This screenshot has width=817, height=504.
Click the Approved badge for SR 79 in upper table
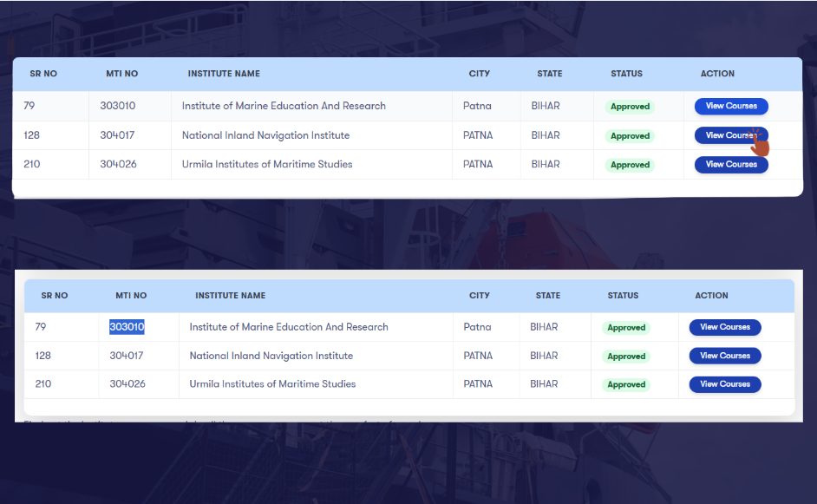630,107
